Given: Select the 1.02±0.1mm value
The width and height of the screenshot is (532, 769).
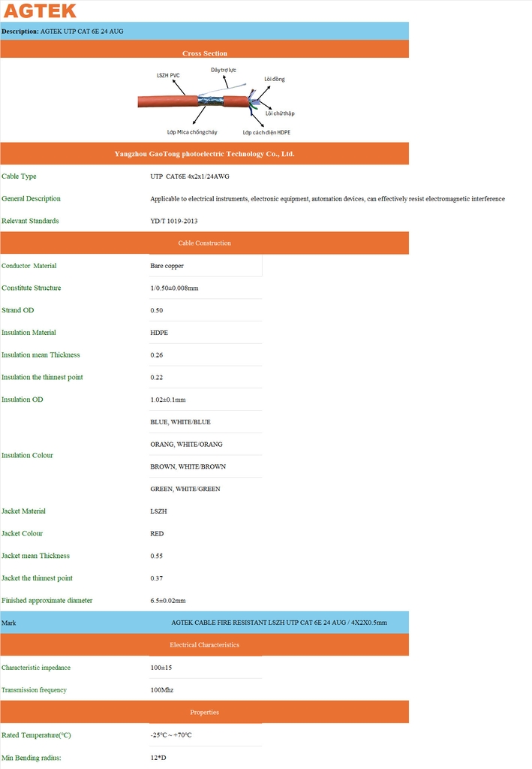Looking at the screenshot, I should tap(168, 400).
